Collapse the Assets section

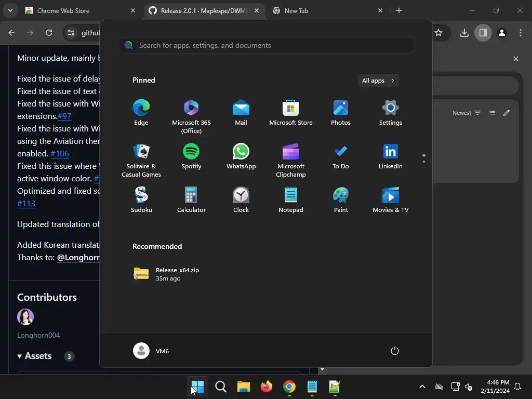34,356
